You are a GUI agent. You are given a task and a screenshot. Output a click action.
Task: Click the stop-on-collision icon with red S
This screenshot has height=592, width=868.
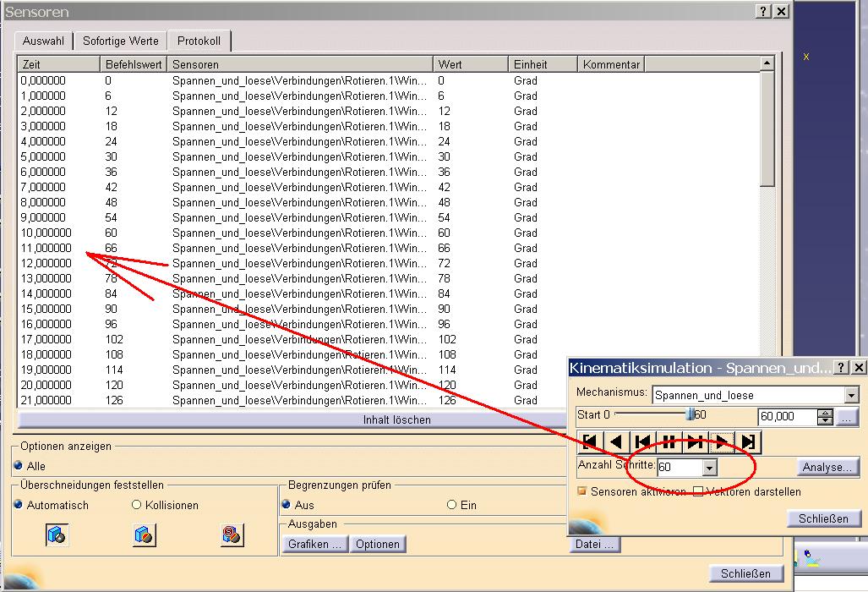point(232,535)
